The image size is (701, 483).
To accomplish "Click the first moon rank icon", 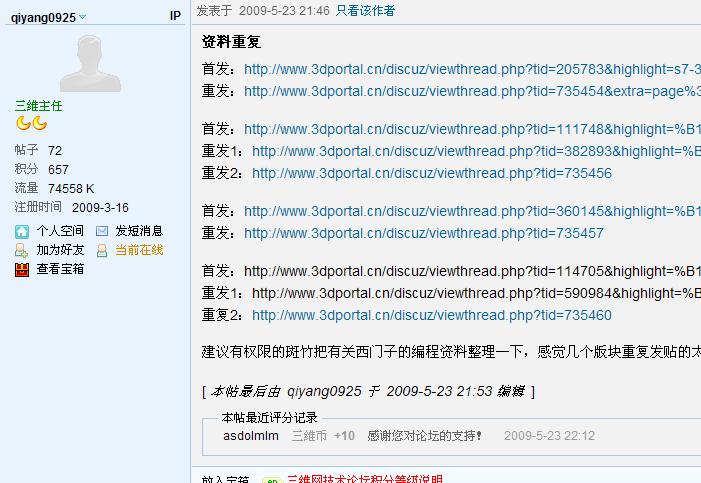I will (x=23, y=123).
